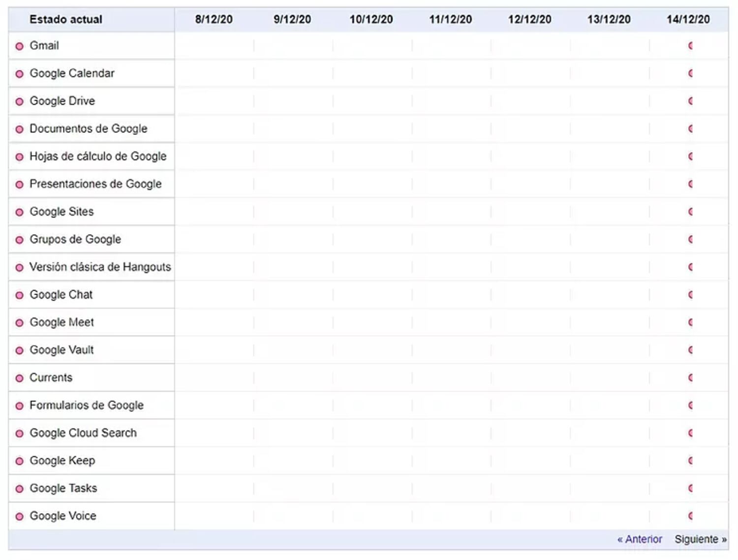738x560 pixels.
Task: Select the Documentos de Google label
Action: coord(89,128)
